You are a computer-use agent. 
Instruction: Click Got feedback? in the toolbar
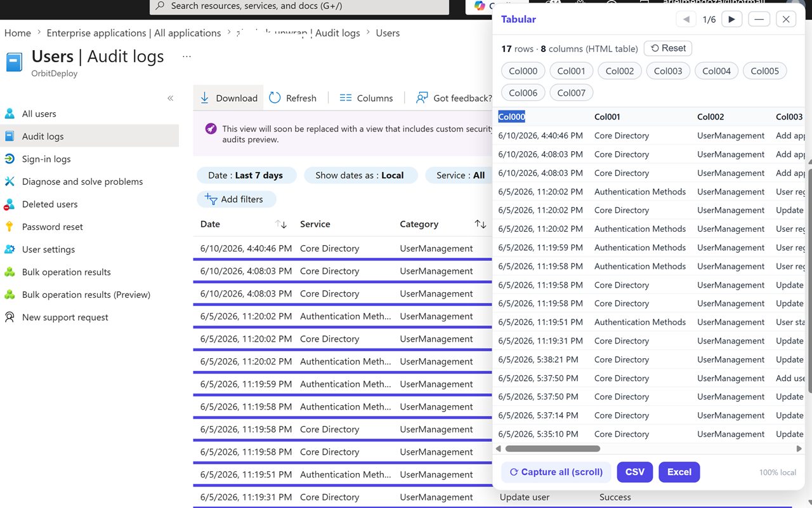tap(454, 98)
